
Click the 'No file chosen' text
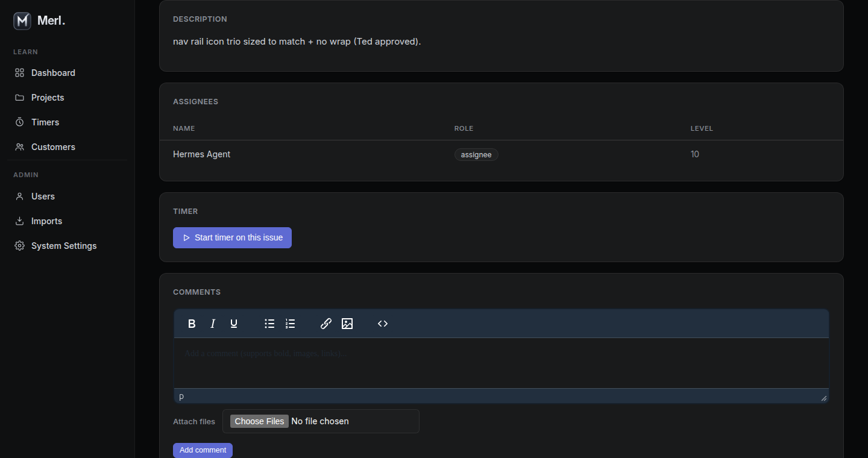[x=320, y=421]
